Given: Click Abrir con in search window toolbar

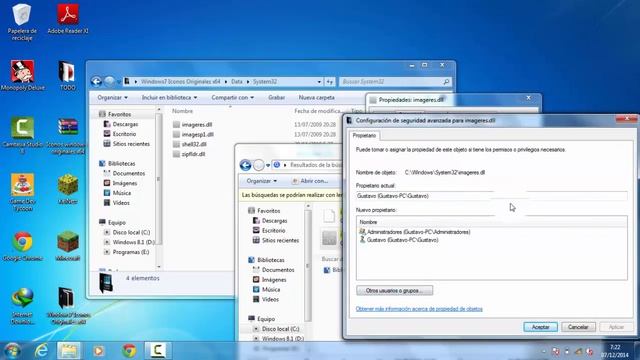Looking at the screenshot, I should pyautogui.click(x=310, y=181).
